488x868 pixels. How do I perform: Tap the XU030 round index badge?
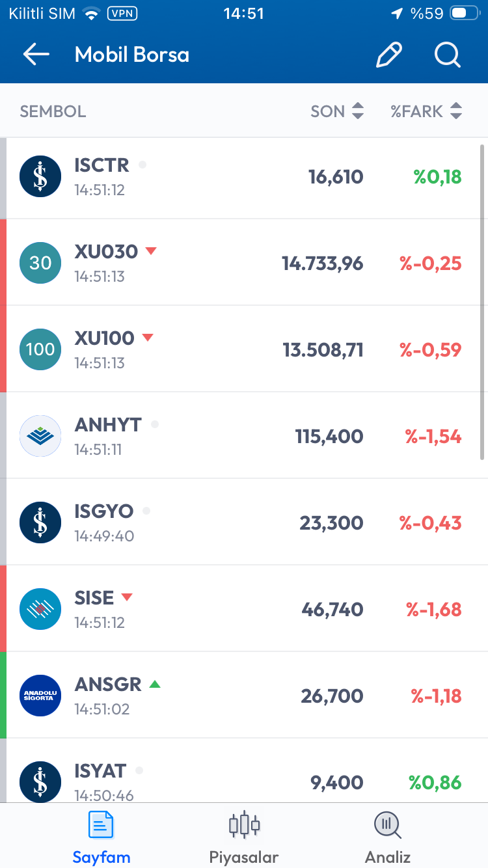pos(40,263)
